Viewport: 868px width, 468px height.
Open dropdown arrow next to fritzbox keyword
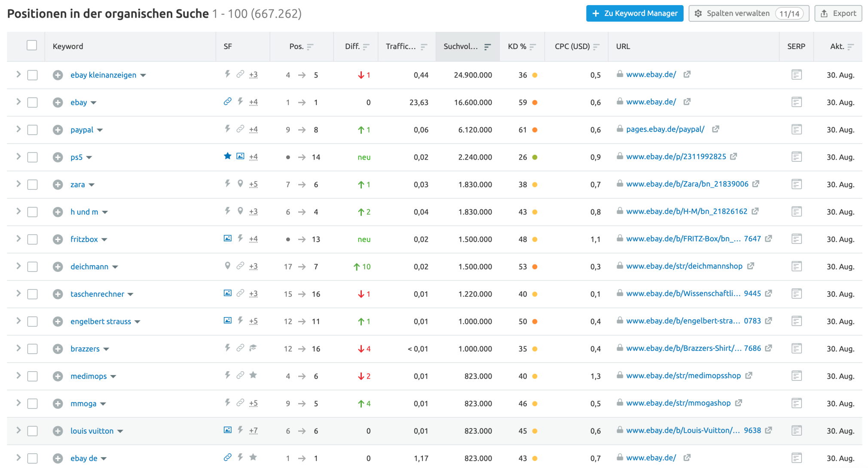[104, 240]
